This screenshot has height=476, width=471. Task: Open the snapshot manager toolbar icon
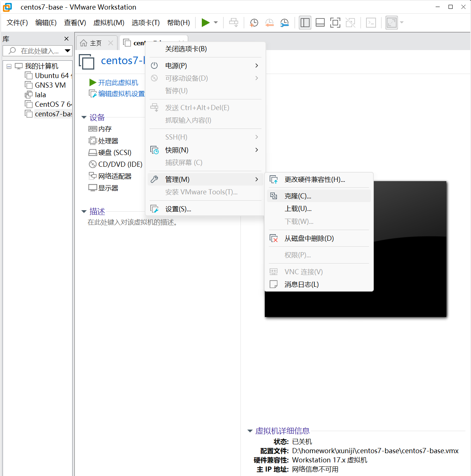[284, 22]
